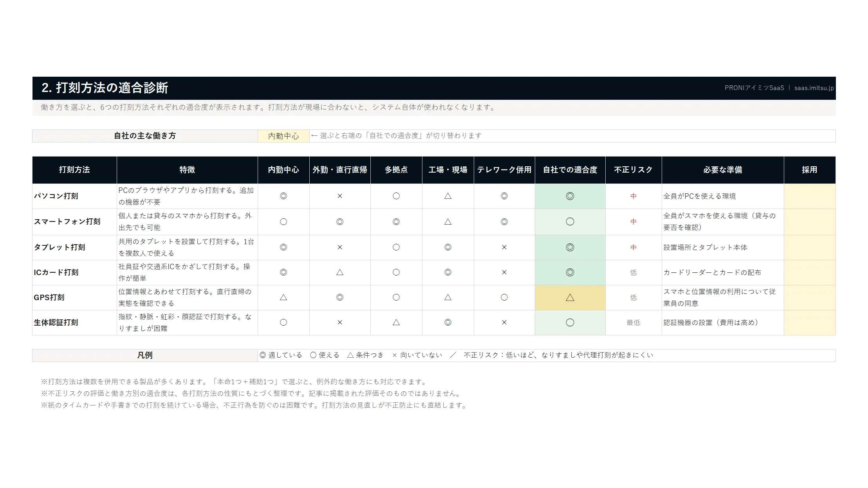Select the 採用 cell for 生体認証打刻

pos(810,322)
